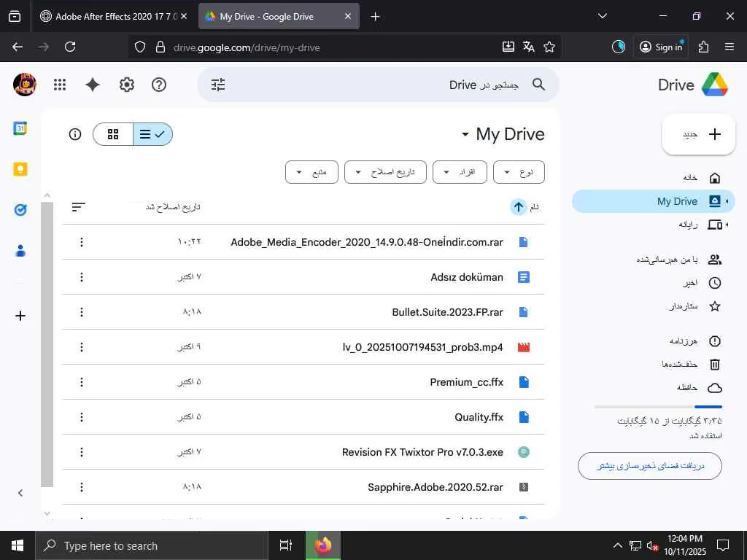
Task: Open the My Drive title dropdown arrow
Action: [465, 134]
